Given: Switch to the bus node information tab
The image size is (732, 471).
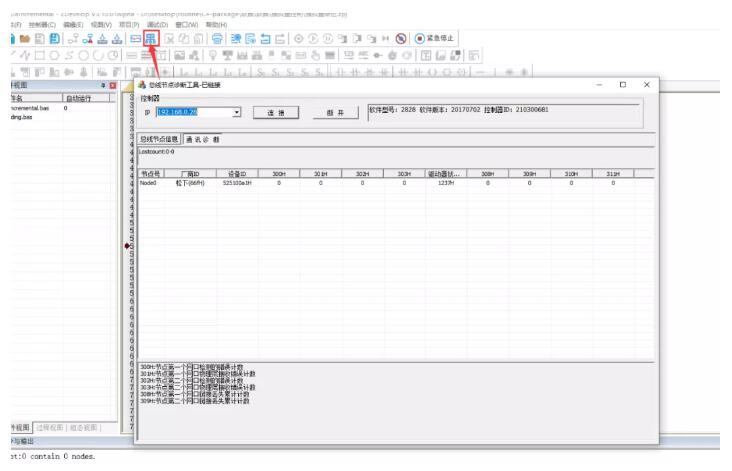Looking at the screenshot, I should pyautogui.click(x=159, y=139).
